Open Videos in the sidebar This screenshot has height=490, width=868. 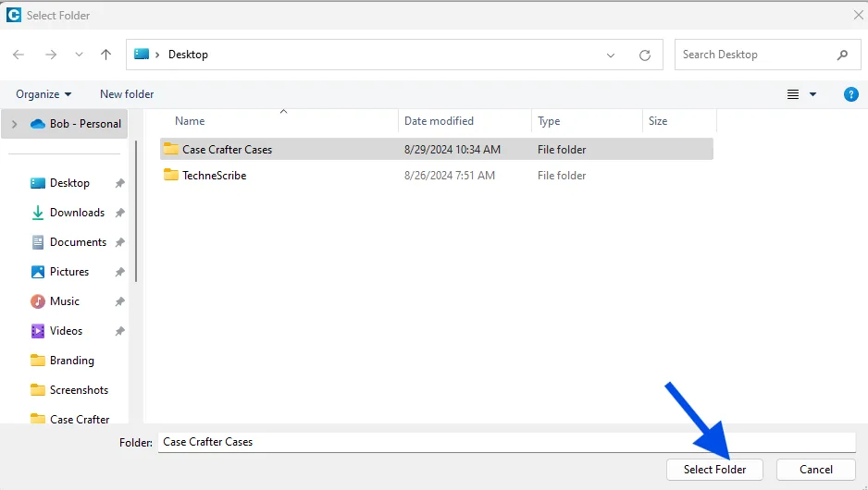[x=66, y=331]
